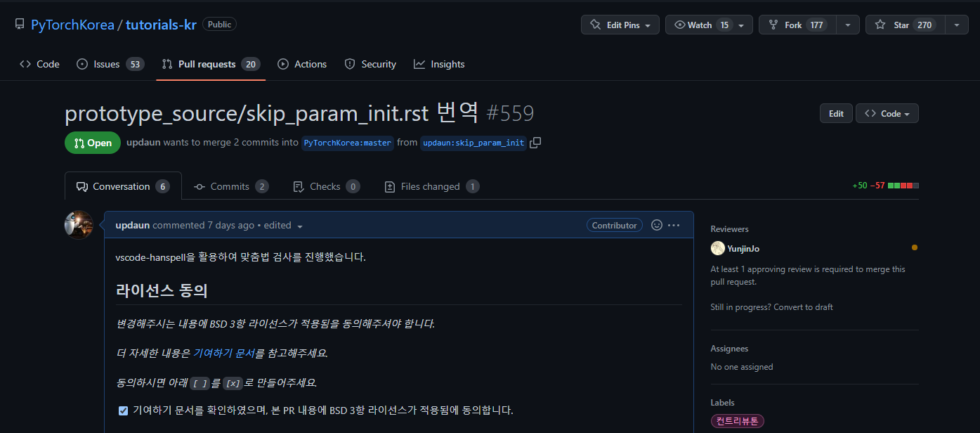980x433 pixels.
Task: Click the Edit Pins button
Action: tap(620, 25)
